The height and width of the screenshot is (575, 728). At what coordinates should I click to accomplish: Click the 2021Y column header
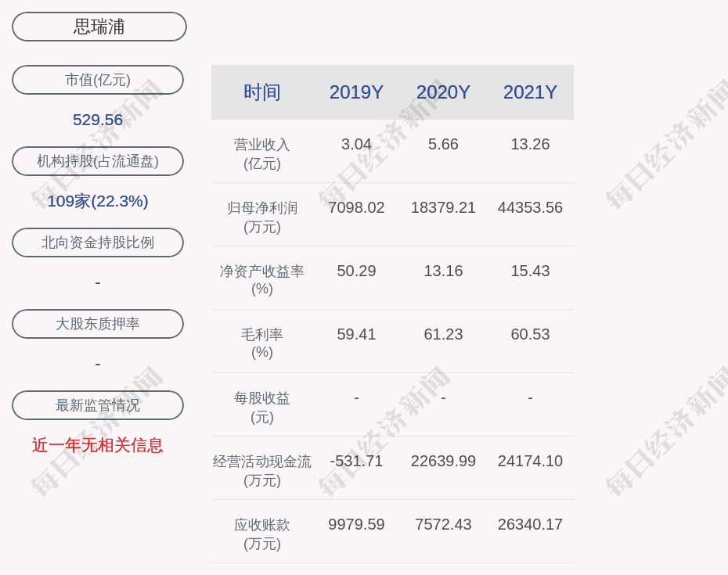[530, 92]
